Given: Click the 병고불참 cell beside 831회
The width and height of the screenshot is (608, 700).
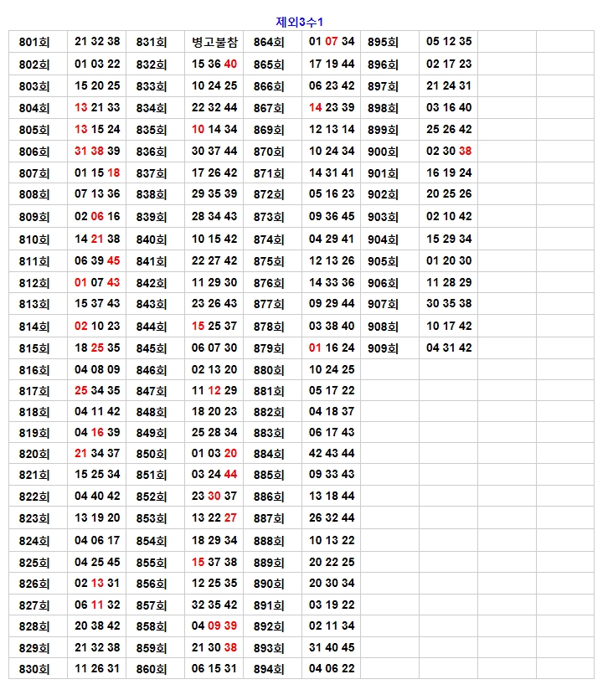Looking at the screenshot, I should point(214,42).
